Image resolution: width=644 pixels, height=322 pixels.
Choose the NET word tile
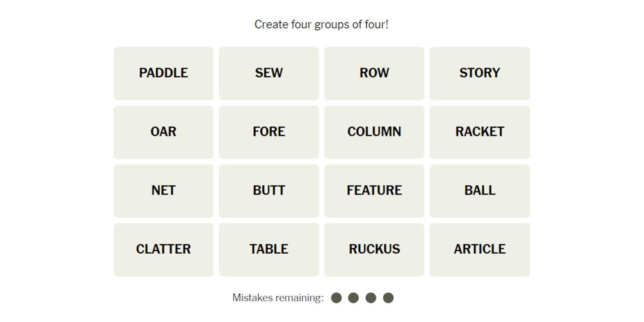164,191
